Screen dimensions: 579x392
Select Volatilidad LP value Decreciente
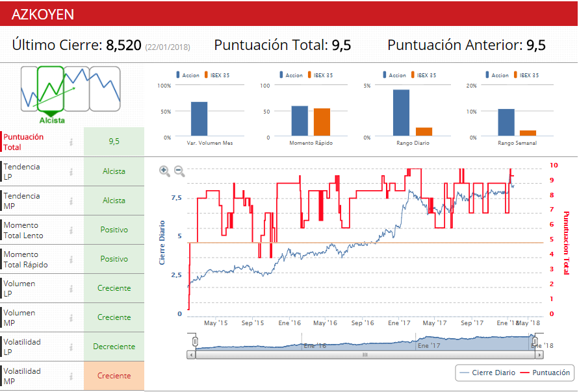pos(114,347)
